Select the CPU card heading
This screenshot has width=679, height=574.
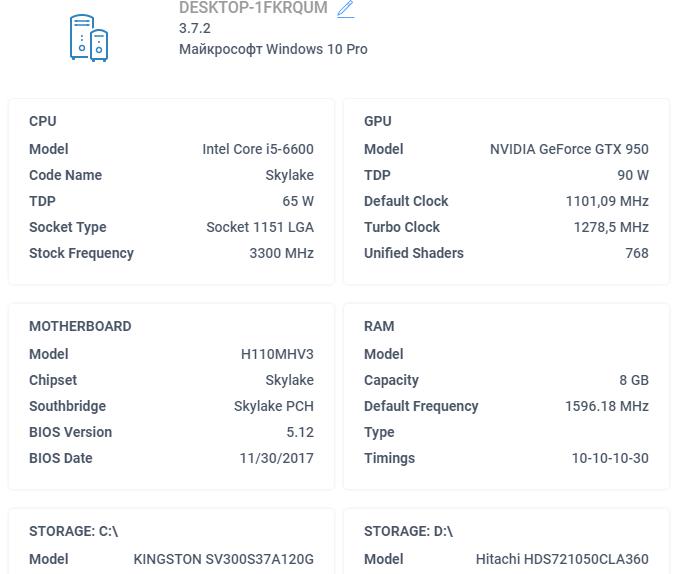tap(43, 121)
